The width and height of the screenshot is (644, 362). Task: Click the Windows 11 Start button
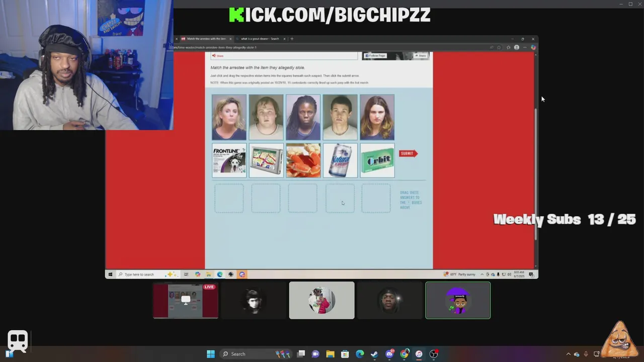tap(211, 354)
